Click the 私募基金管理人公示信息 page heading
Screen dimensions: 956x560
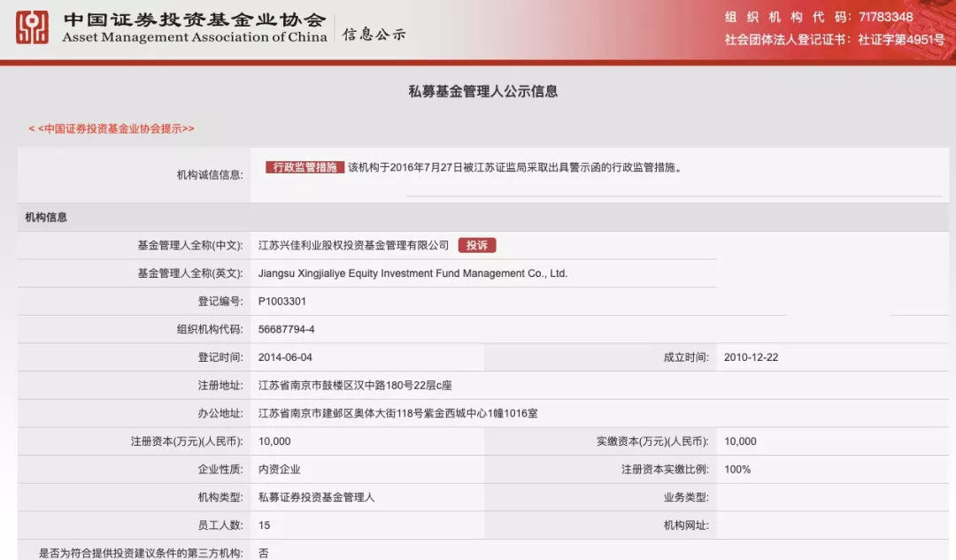(483, 91)
